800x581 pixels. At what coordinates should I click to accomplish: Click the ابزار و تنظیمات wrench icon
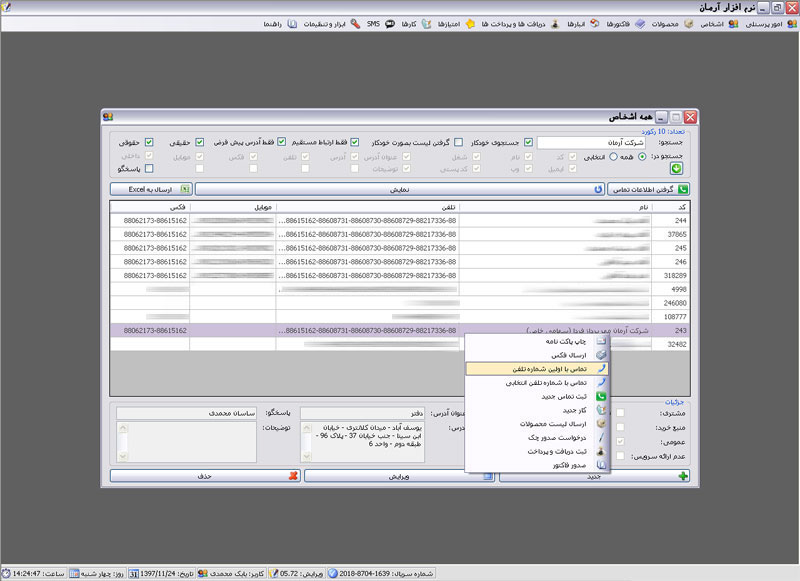click(355, 24)
